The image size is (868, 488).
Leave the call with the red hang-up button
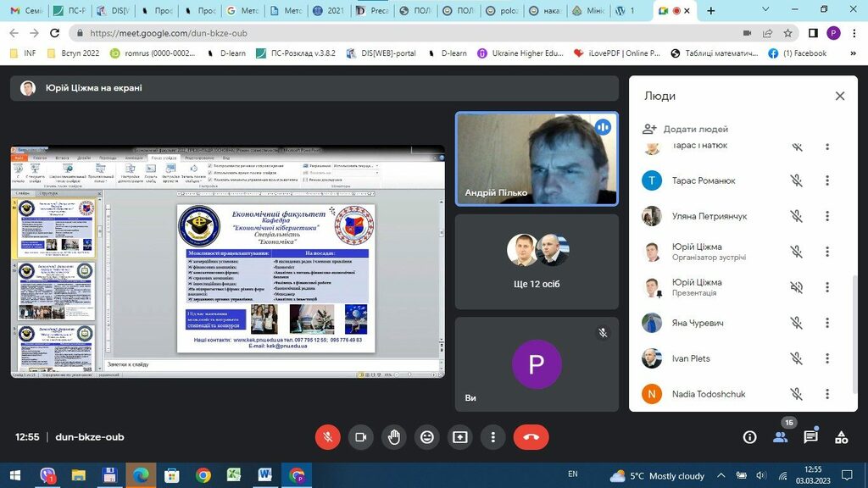[531, 437]
